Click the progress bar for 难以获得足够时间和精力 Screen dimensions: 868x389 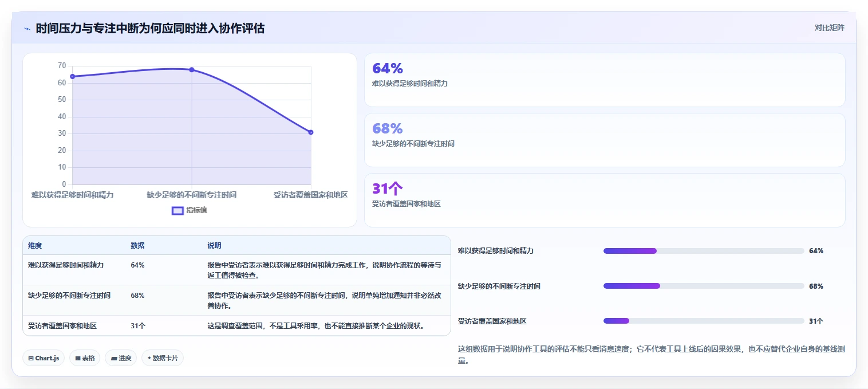tap(704, 251)
